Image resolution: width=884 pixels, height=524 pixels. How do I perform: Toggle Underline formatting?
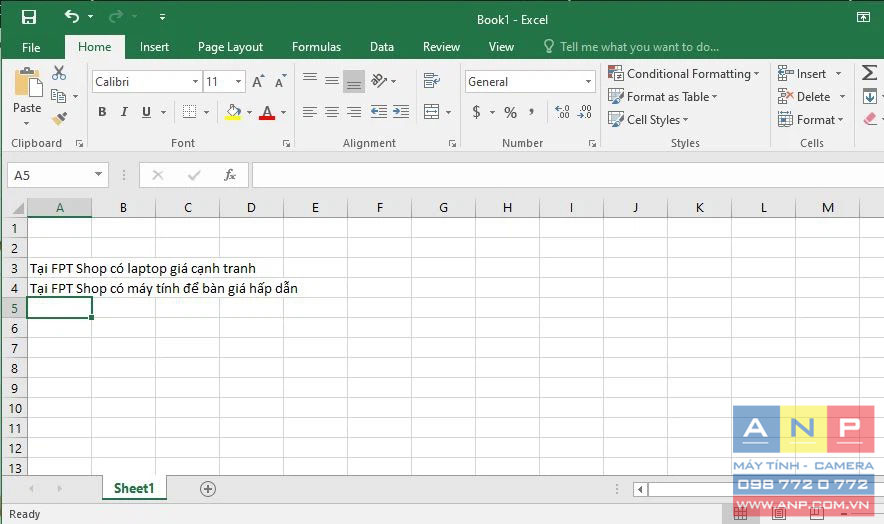coord(147,112)
